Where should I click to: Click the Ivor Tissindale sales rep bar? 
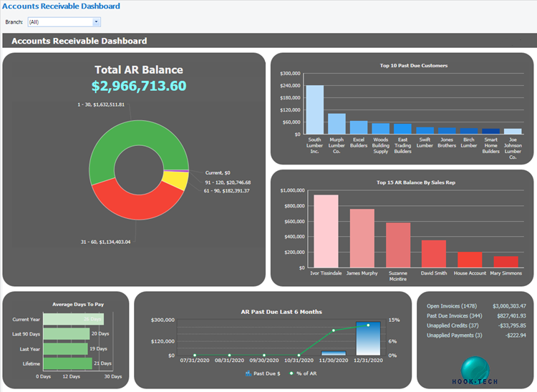[326, 231]
